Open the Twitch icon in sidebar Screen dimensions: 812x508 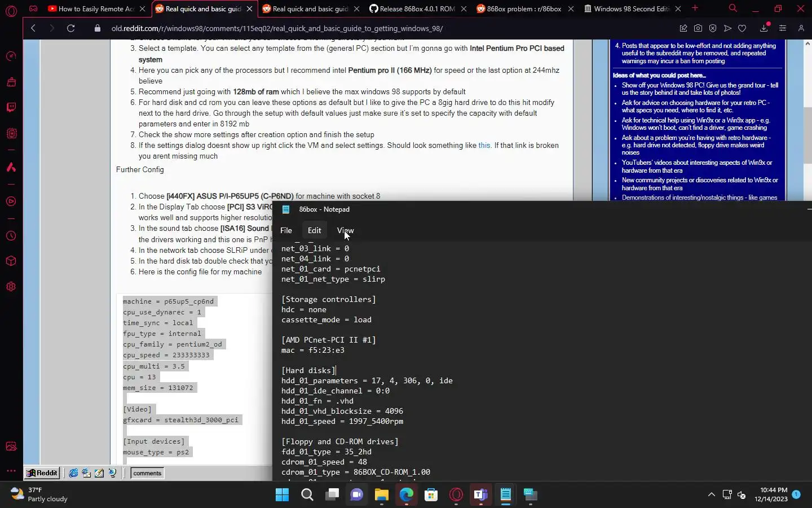[x=11, y=108]
